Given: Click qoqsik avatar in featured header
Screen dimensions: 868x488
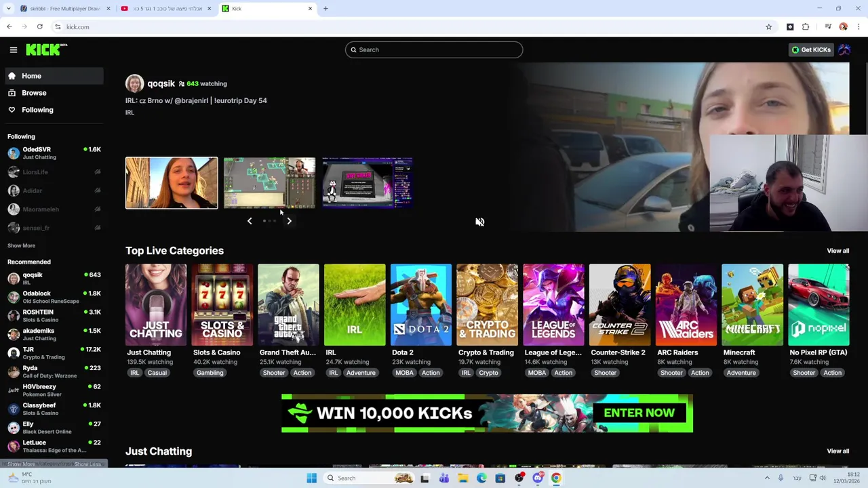Looking at the screenshot, I should [134, 83].
